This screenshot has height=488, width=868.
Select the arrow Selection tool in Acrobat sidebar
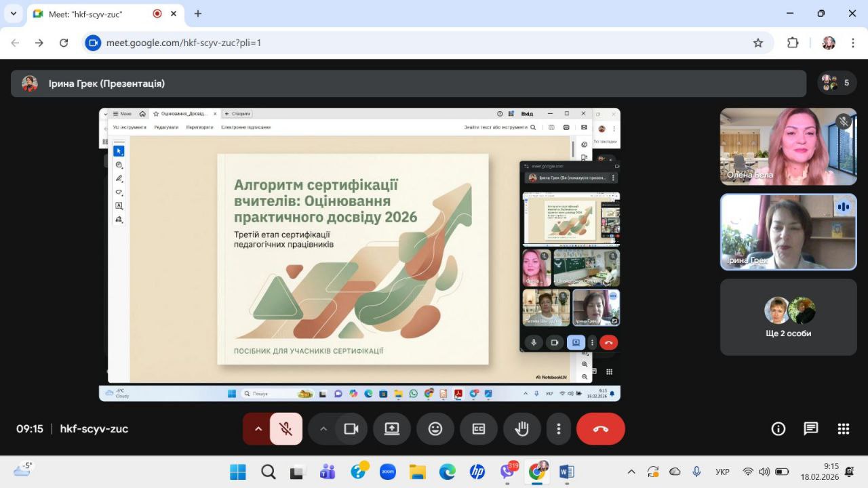pos(119,150)
